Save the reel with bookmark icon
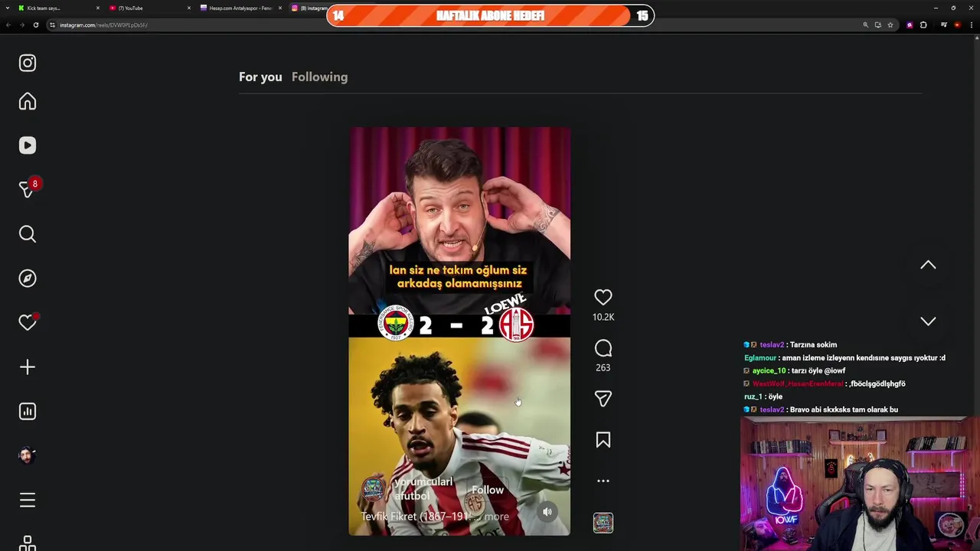Viewport: 980px width, 551px height. point(603,440)
